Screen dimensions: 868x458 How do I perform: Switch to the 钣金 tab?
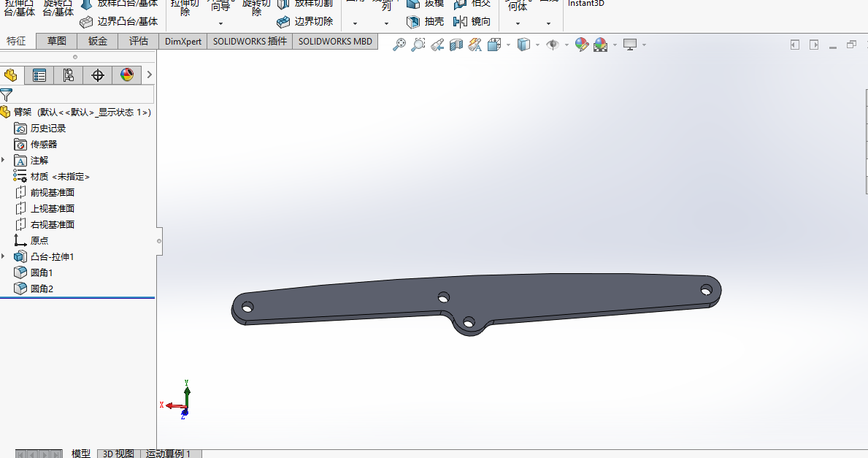[x=97, y=42]
